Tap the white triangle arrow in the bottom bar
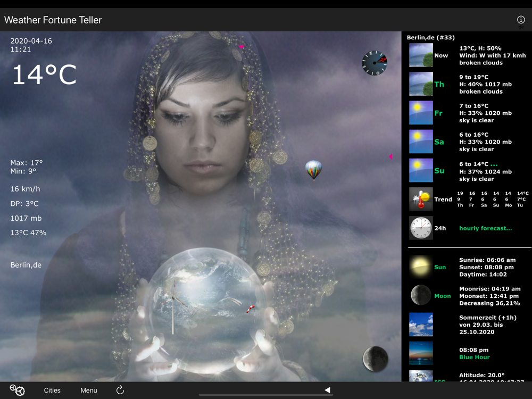 (x=327, y=390)
